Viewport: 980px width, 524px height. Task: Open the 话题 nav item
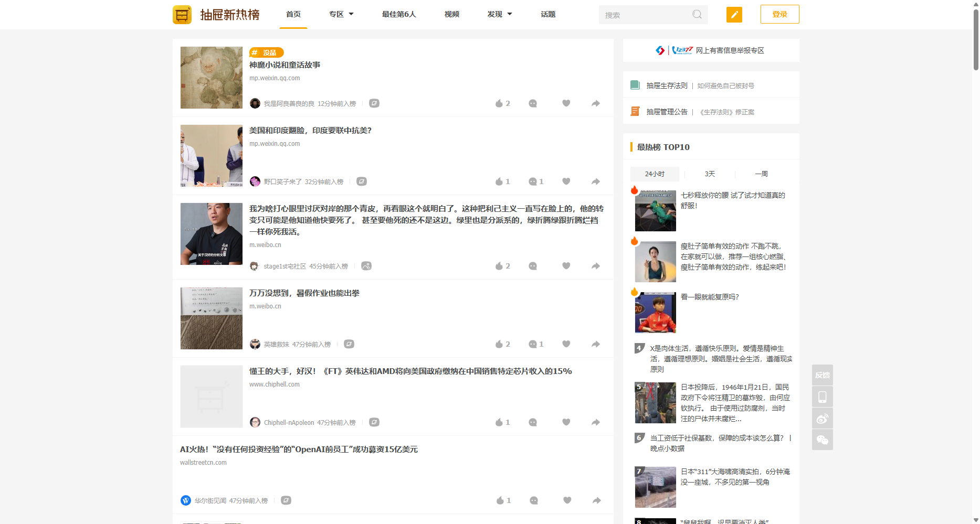pos(548,14)
